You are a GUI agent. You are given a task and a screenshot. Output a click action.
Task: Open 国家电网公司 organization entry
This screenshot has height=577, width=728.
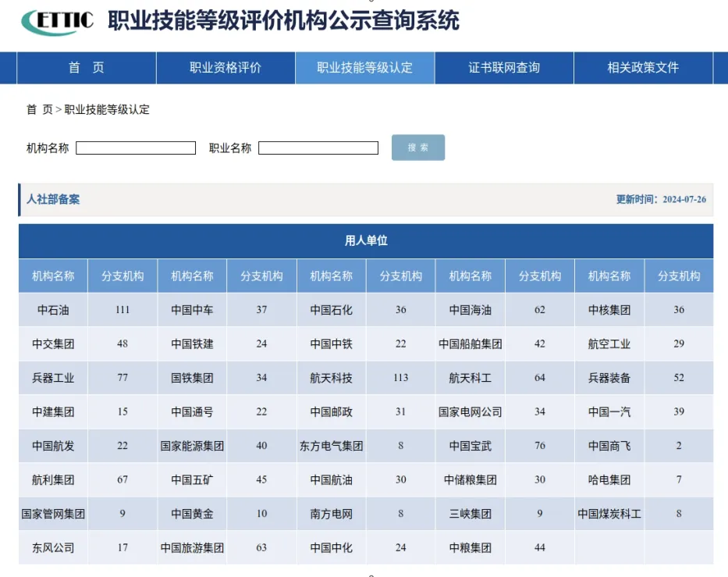click(x=471, y=412)
